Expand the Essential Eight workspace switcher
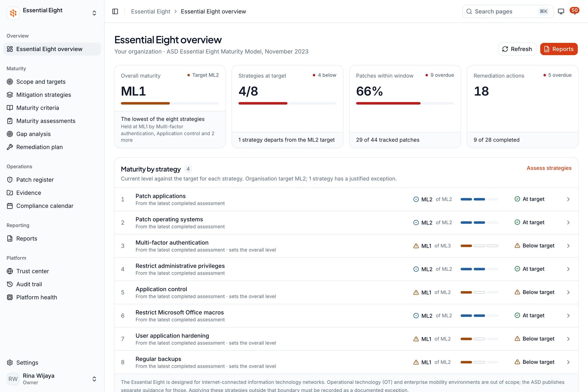This screenshot has height=392, width=588. (x=94, y=13)
